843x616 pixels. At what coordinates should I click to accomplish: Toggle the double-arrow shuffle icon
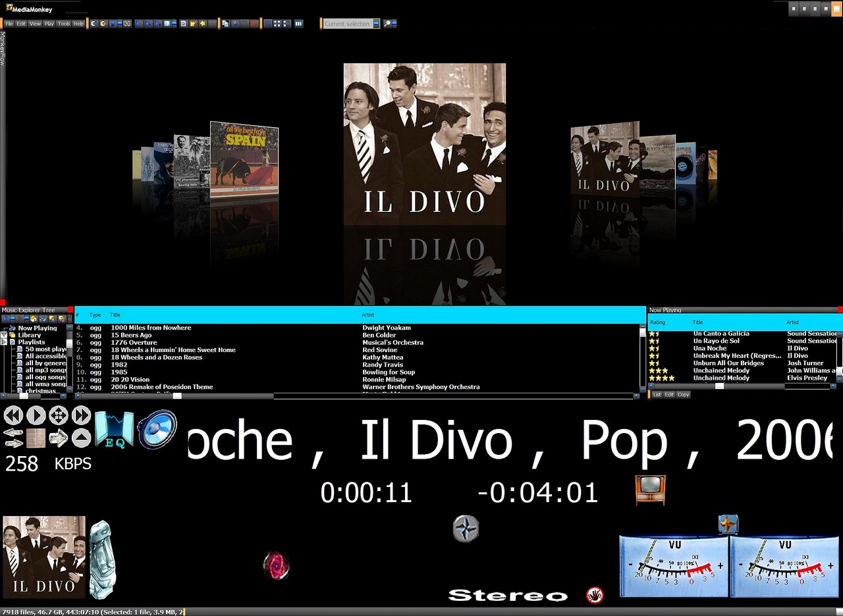[13, 438]
